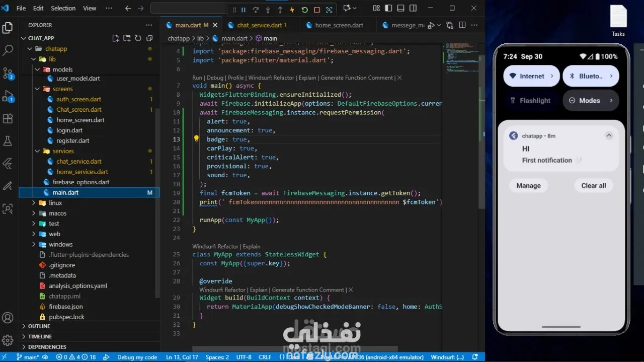The height and width of the screenshot is (362, 644).
Task: Open firebase_options.dart in the file tree
Action: pyautogui.click(x=81, y=182)
